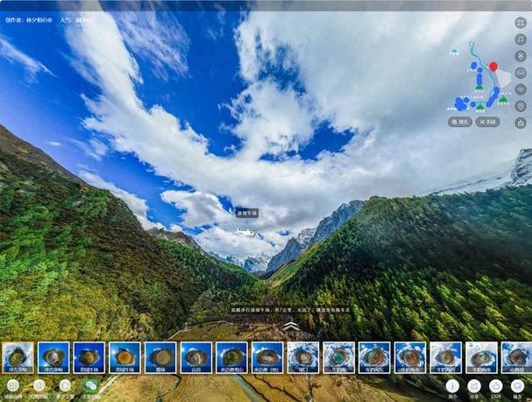
Task: Click the creator name after 创作者 at top left
Action: pos(39,20)
